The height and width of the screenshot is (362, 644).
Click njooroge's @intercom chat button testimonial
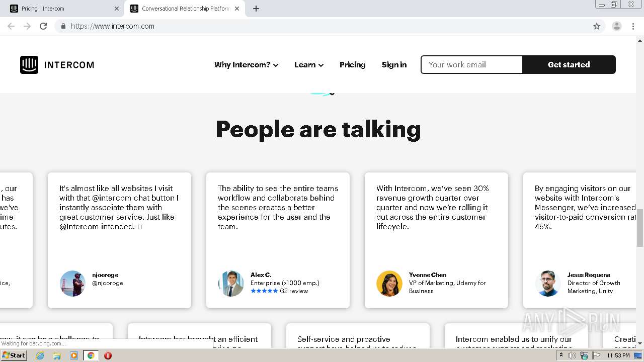tap(119, 207)
